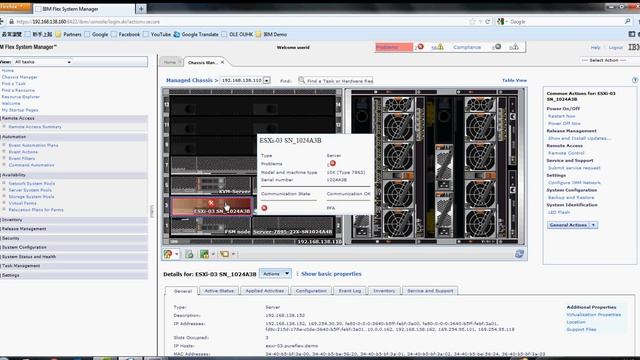640x360 pixels.
Task: Click the bookmark star in address bar
Action: tap(472, 22)
